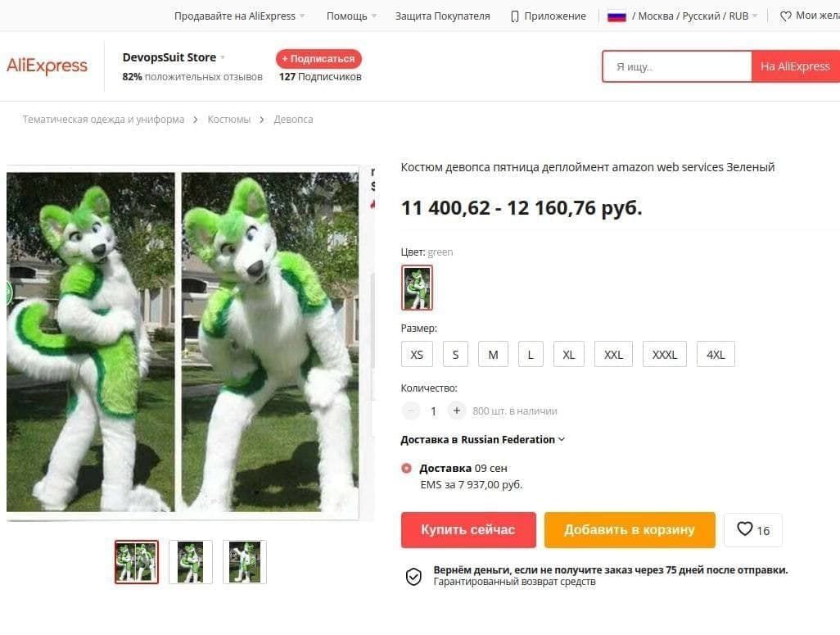Select size XXL

613,355
